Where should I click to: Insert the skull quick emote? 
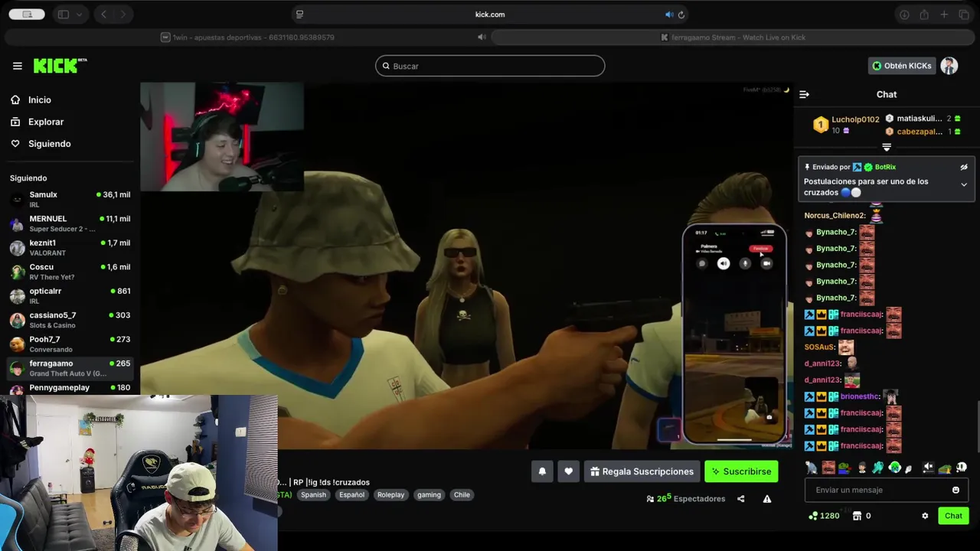(962, 468)
